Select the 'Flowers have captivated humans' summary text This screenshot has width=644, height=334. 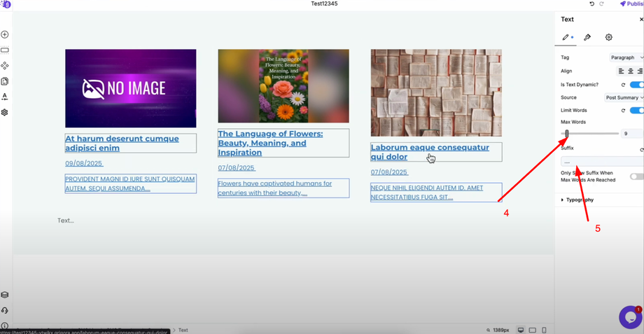283,188
